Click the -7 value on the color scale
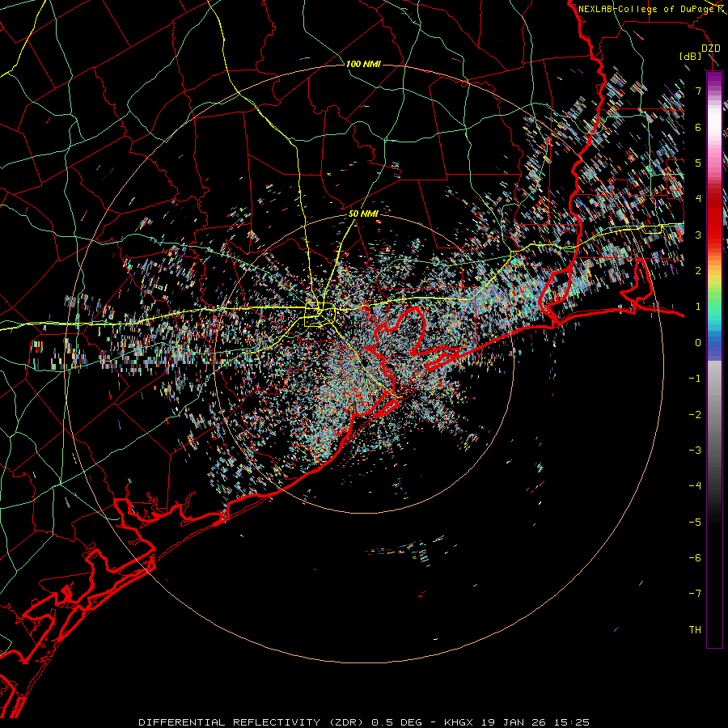 tap(695, 594)
